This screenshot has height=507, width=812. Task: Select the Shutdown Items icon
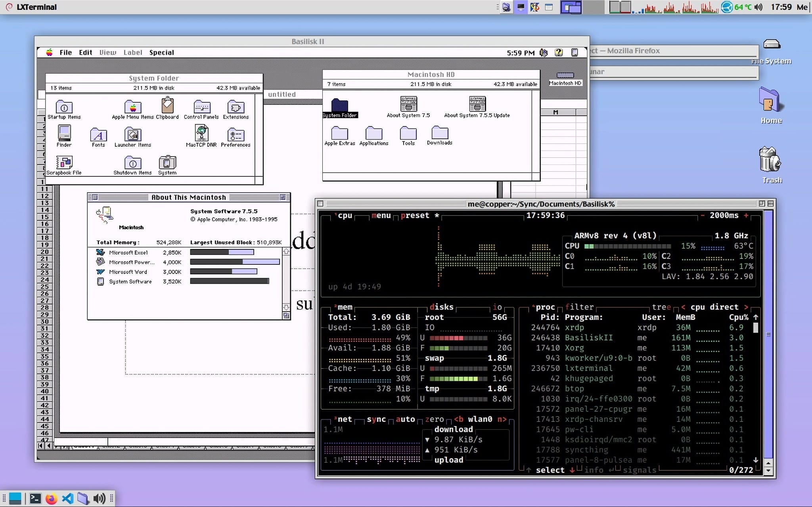132,163
